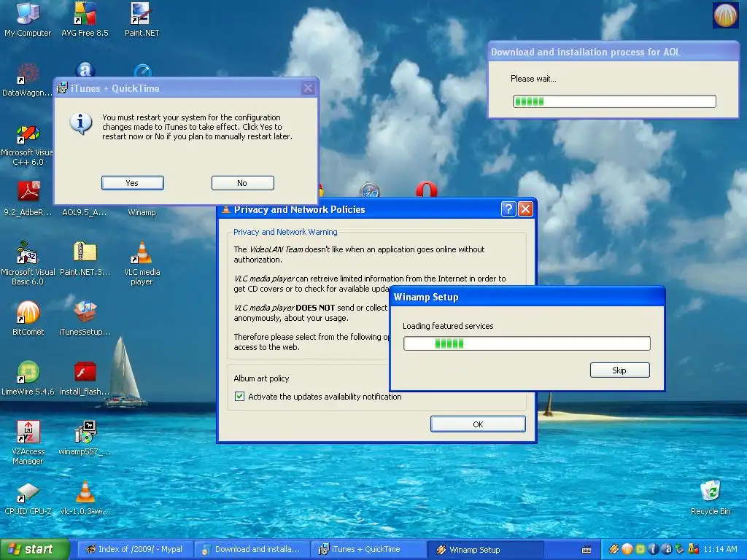Image resolution: width=747 pixels, height=560 pixels.
Task: Click Yes to restart in iTunes dialog
Action: (x=133, y=183)
